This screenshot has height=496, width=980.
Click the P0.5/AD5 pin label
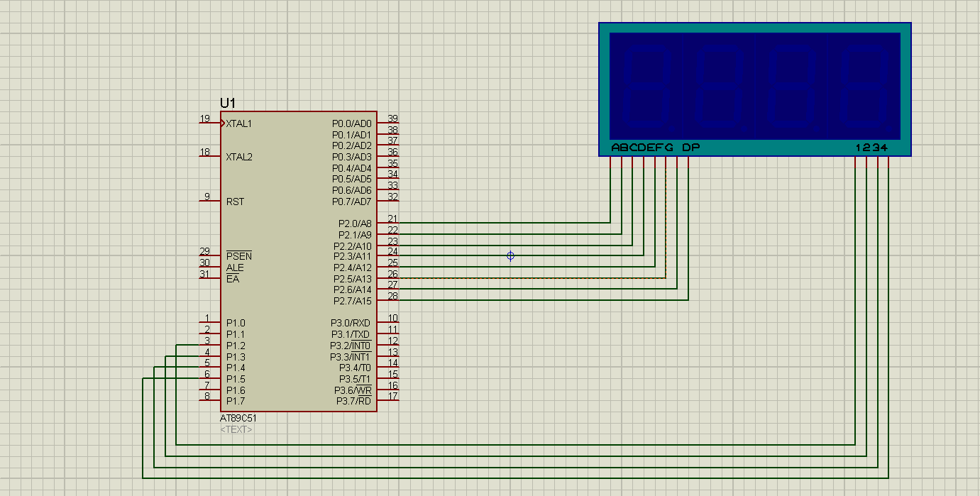click(352, 179)
